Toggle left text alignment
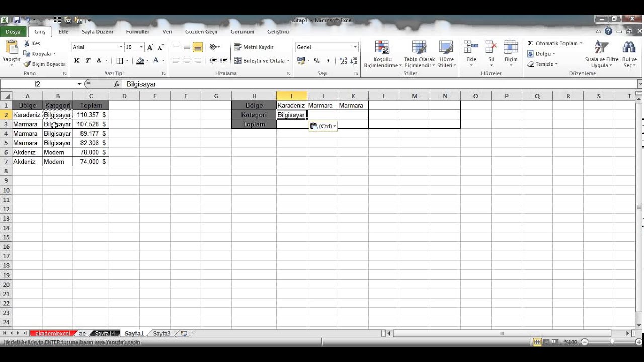Viewport: 644px width, 362px height. point(176,61)
